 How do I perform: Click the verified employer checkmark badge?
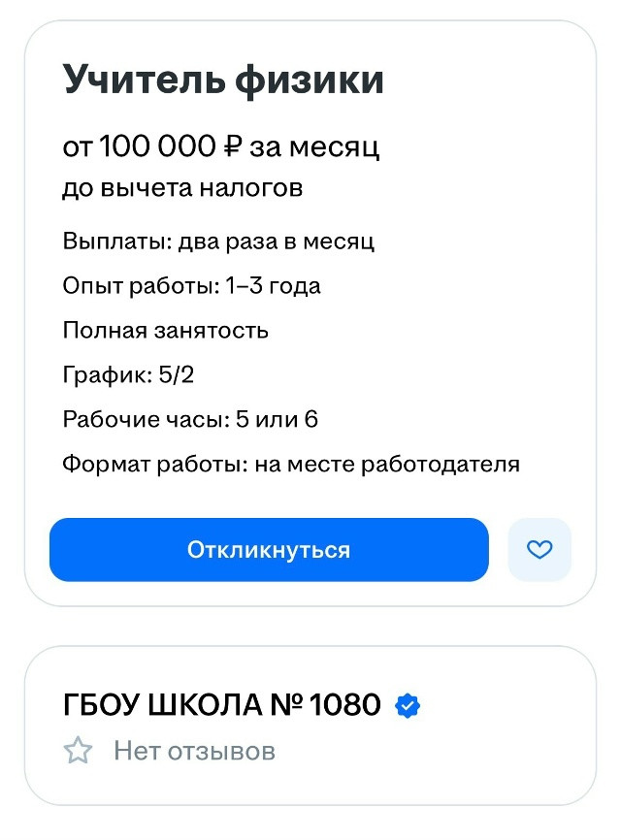(x=408, y=705)
